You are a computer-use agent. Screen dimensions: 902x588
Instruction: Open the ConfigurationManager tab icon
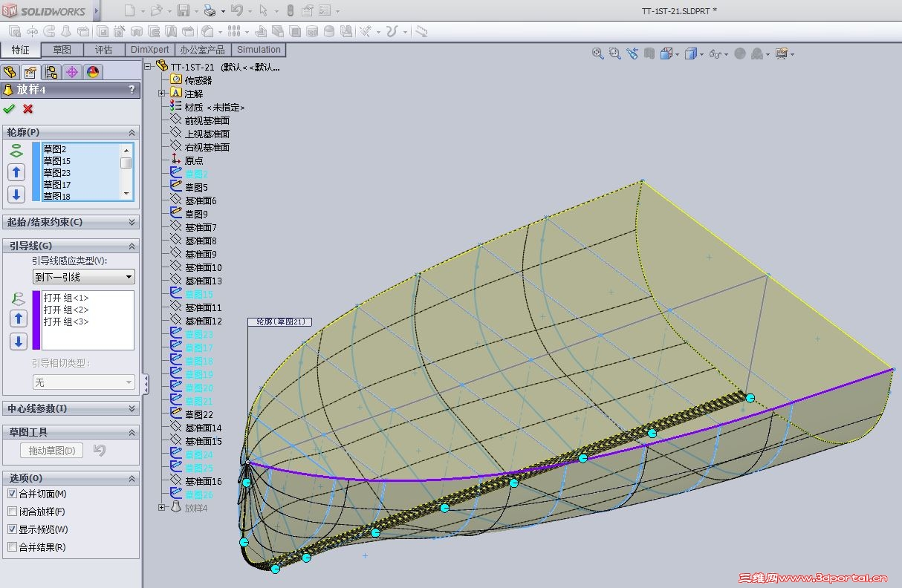point(51,72)
